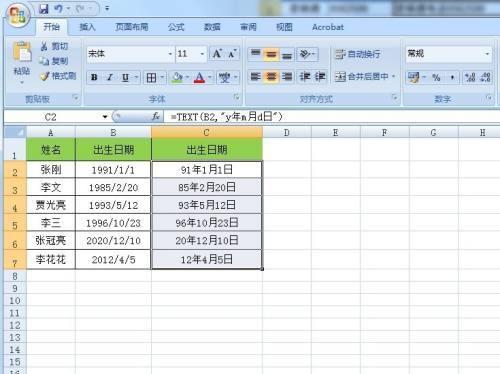This screenshot has height=374, width=500.
Task: Open the number format dropdown showing 常规
Action: tap(449, 54)
